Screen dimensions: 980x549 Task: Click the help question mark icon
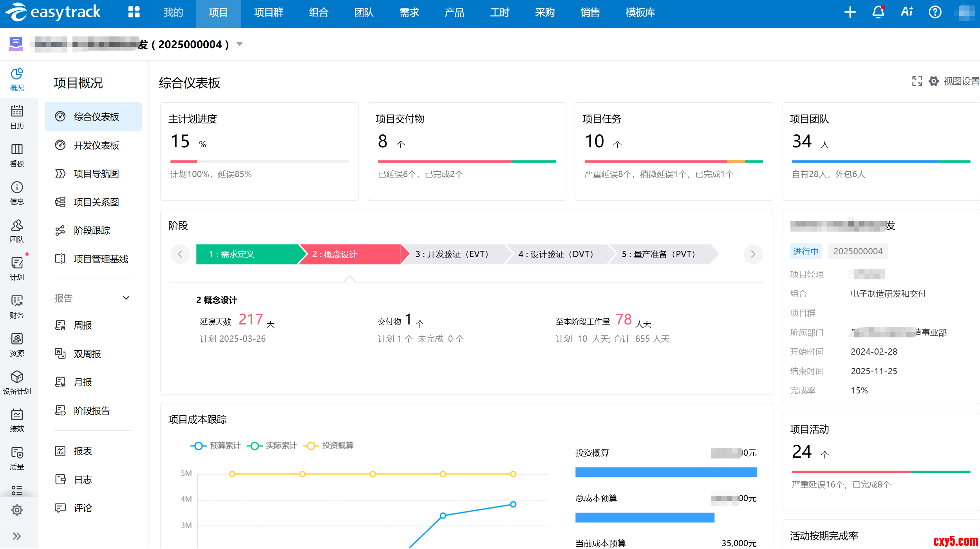935,12
